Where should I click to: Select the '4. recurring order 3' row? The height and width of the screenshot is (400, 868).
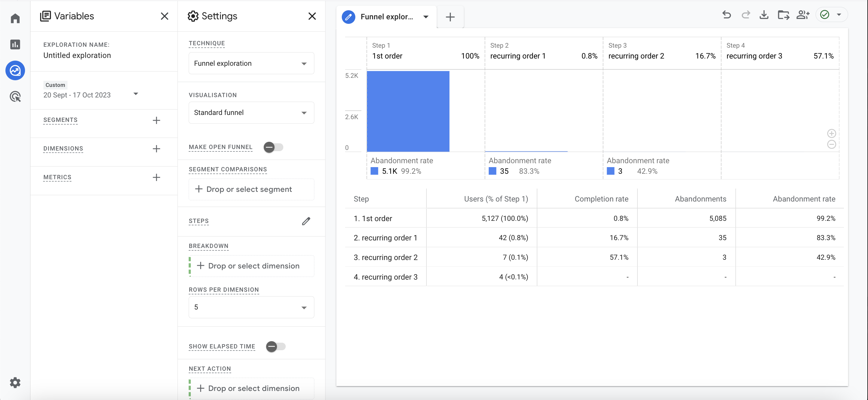coord(594,277)
